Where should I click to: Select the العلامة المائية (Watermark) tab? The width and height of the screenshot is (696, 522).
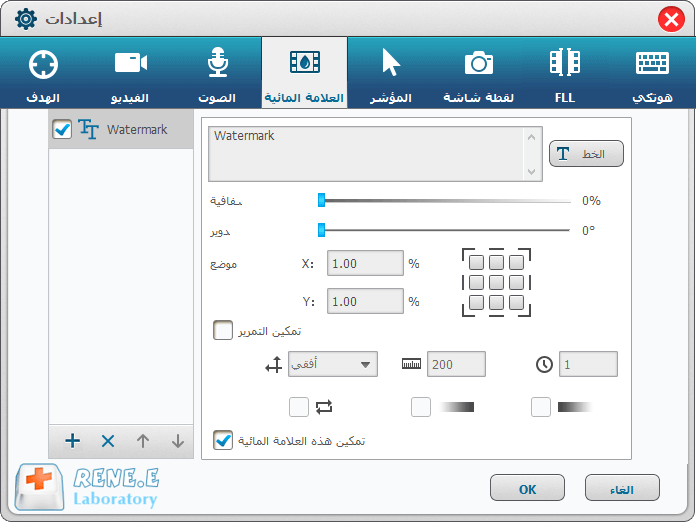[x=304, y=73]
